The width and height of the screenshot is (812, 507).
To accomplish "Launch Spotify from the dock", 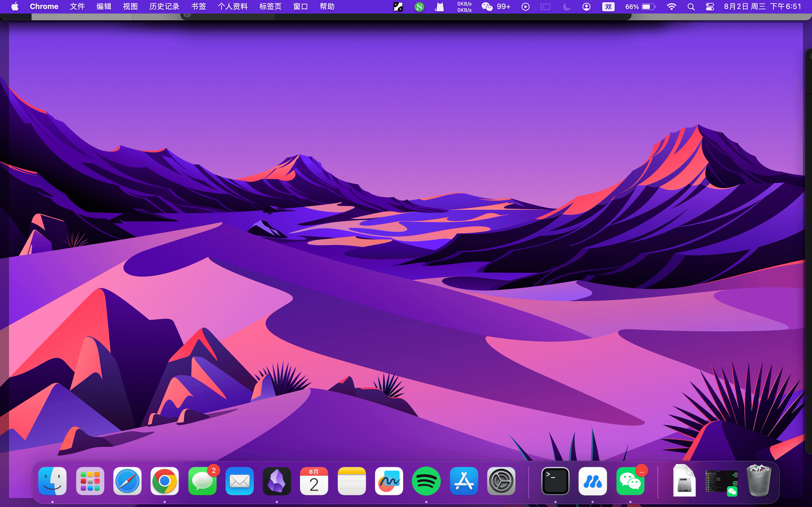I will click(x=426, y=481).
